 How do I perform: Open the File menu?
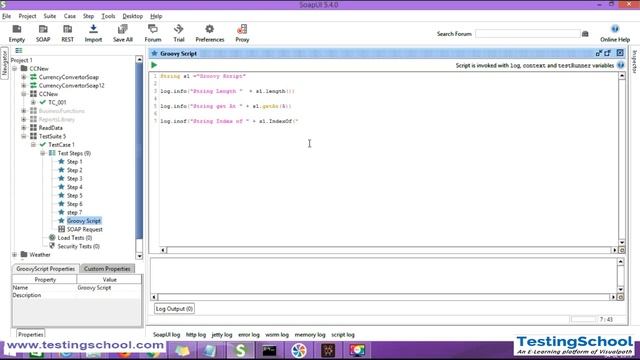[x=7, y=16]
